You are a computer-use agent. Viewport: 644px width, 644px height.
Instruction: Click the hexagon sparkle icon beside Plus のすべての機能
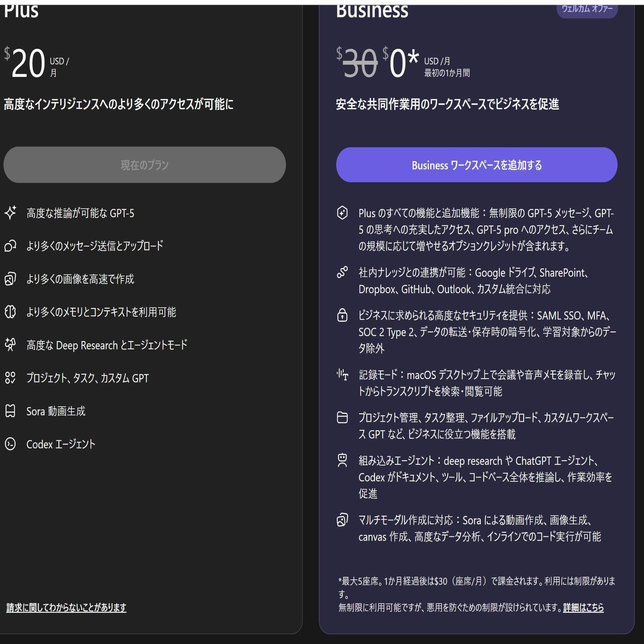tap(342, 213)
